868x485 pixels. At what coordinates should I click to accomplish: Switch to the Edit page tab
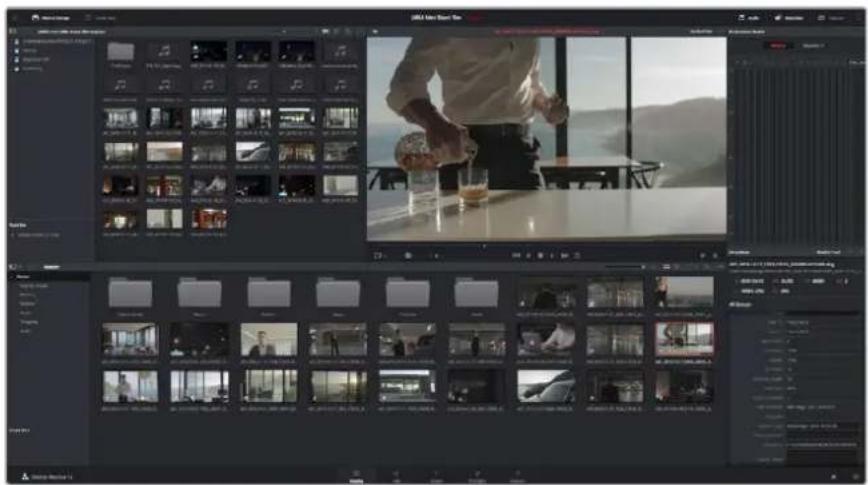pos(396,477)
